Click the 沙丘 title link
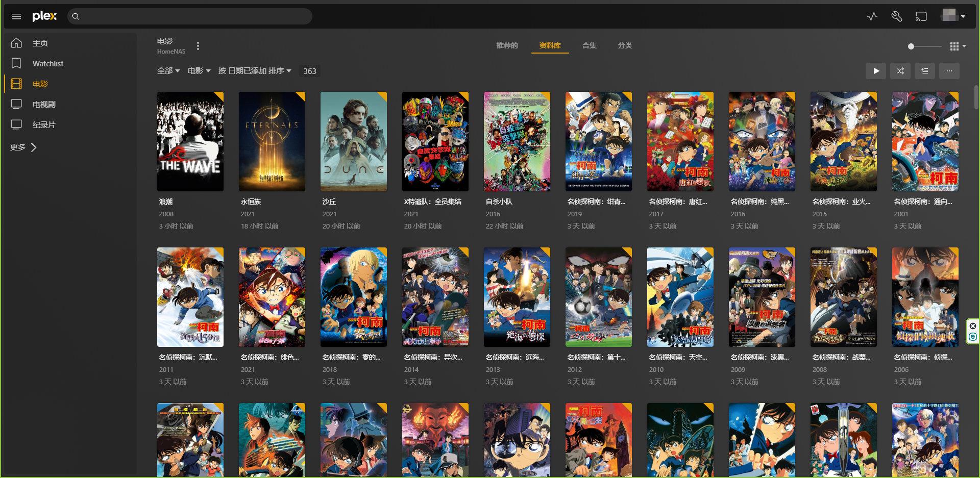 click(329, 202)
